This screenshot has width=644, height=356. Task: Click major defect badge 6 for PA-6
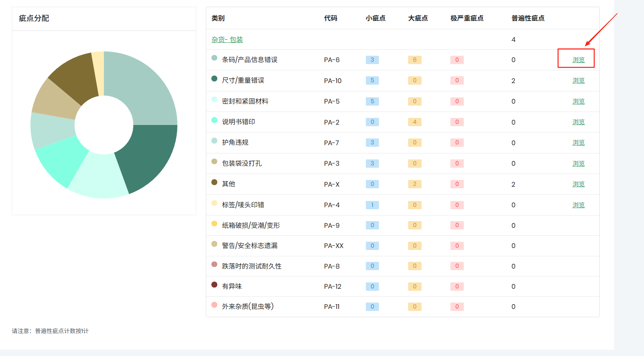[415, 60]
